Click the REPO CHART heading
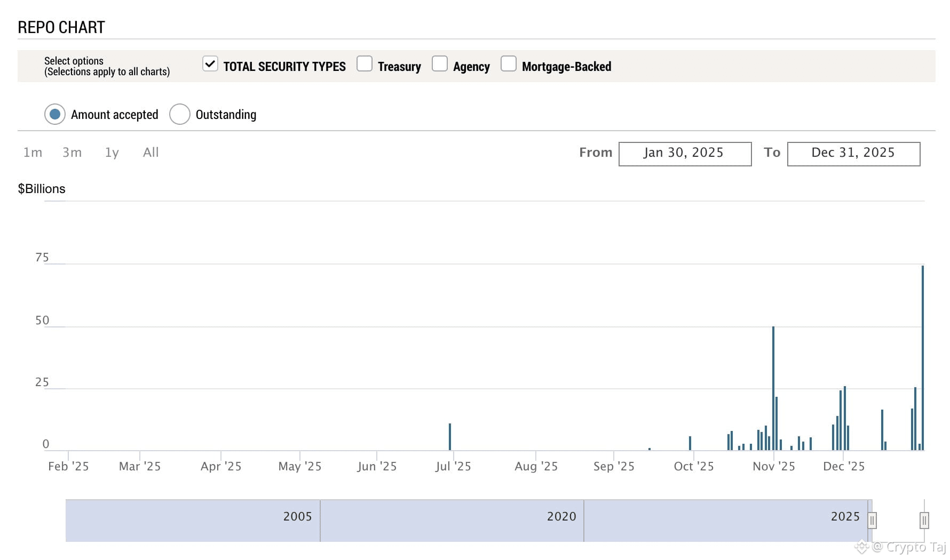This screenshot has height=560, width=950. point(61,27)
